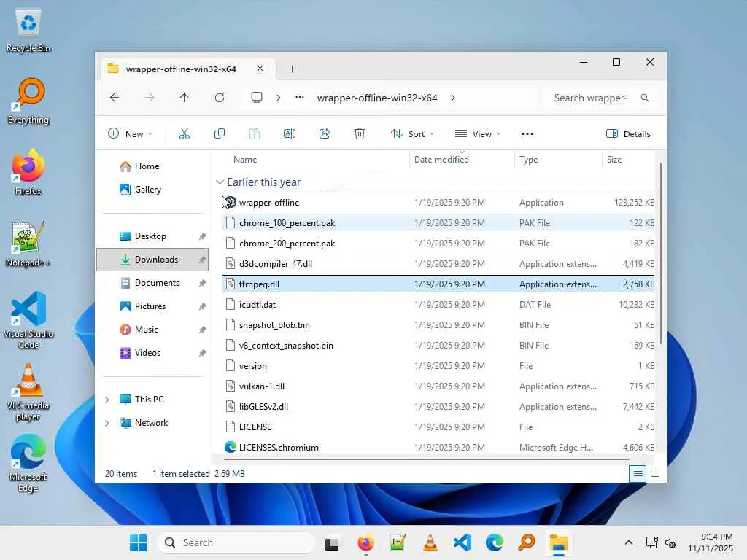747x560 pixels.
Task: Select Microsoft Edge desktop shortcut
Action: pos(28,463)
